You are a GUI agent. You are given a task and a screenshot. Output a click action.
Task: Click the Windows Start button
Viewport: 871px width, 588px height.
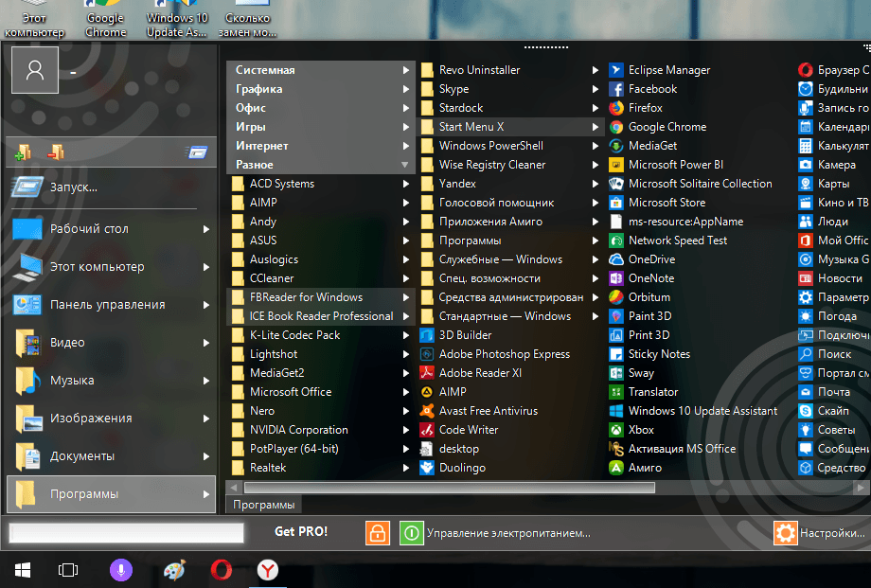coord(23,570)
